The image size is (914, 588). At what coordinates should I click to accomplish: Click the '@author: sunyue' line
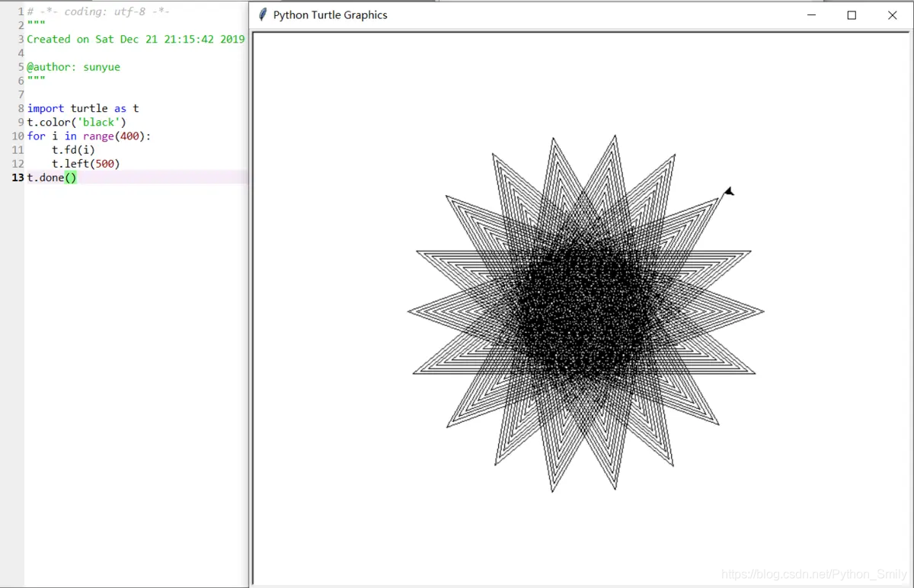[74, 67]
